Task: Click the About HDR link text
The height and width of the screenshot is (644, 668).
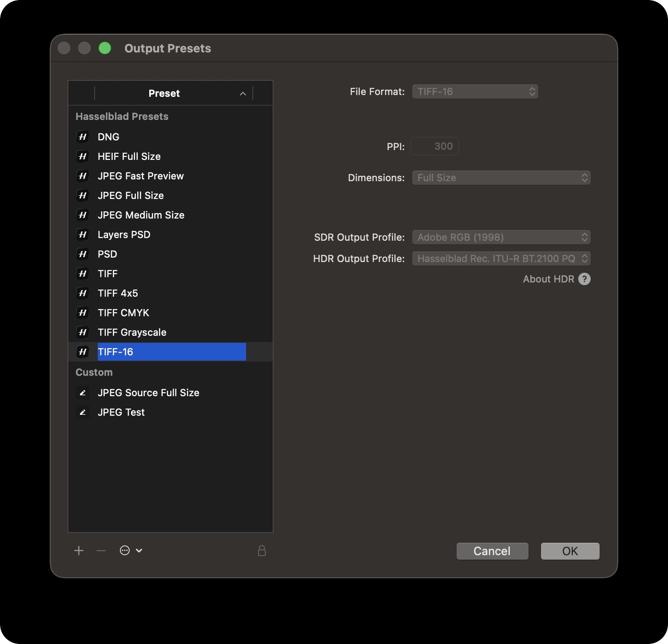Action: tap(549, 279)
